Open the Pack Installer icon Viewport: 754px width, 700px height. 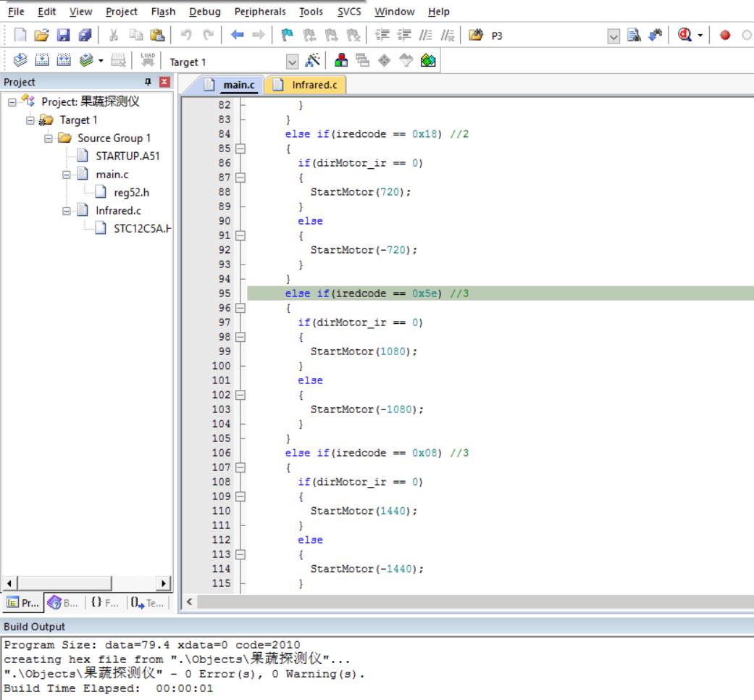coord(428,61)
